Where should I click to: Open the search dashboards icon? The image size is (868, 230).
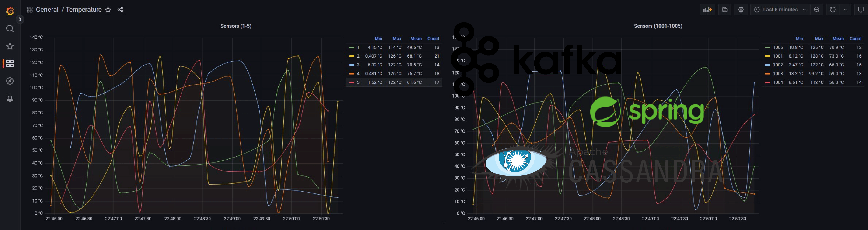tap(10, 29)
